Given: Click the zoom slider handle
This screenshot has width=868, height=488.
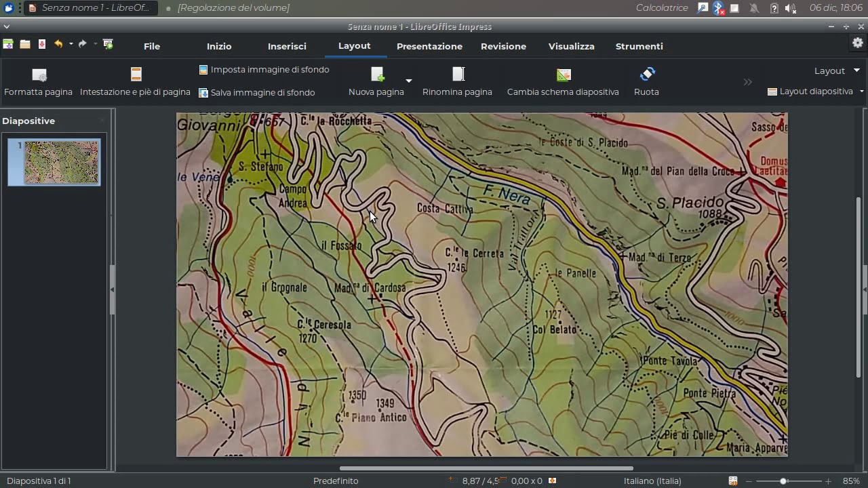Looking at the screenshot, I should 783,481.
